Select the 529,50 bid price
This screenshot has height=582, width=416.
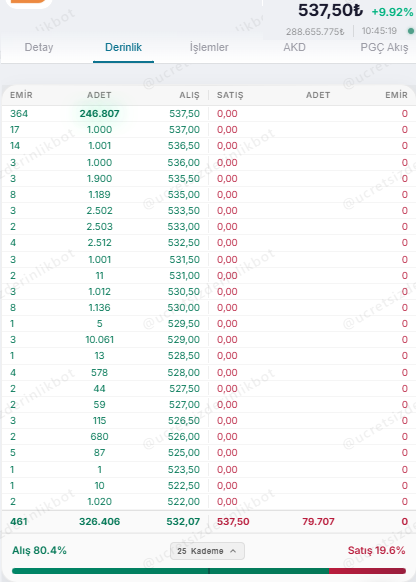point(184,323)
